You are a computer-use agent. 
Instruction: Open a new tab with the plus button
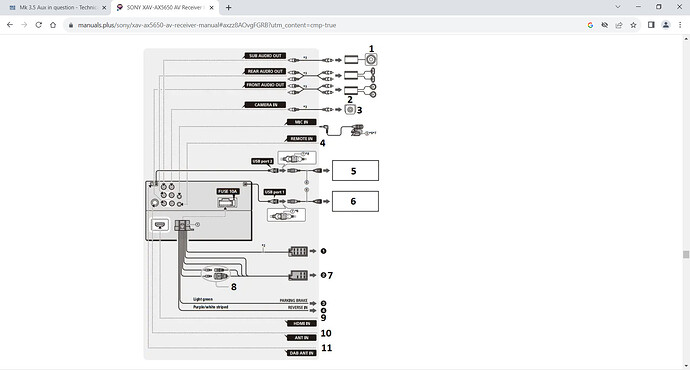point(228,7)
